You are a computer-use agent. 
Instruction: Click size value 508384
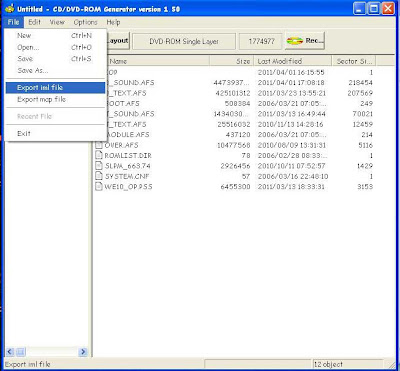[x=237, y=103]
